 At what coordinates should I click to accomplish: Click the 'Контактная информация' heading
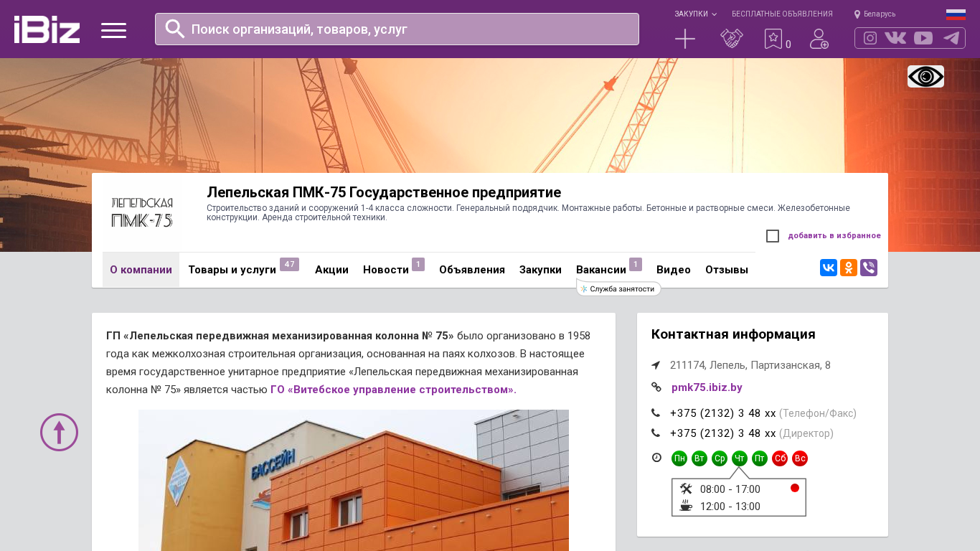pos(733,334)
